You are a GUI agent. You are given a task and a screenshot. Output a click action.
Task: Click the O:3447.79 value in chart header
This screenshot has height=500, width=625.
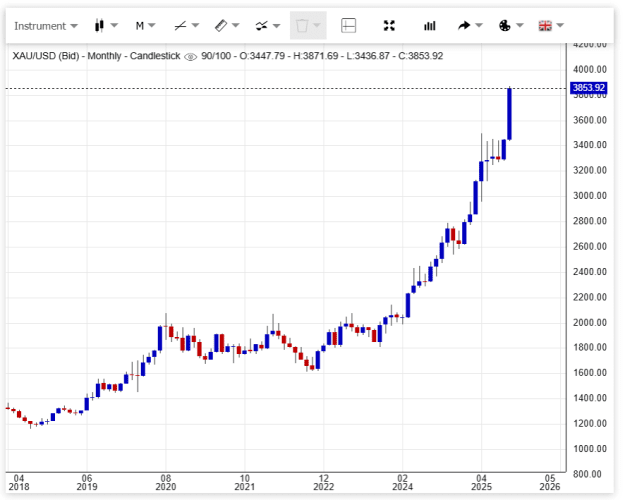(x=262, y=56)
